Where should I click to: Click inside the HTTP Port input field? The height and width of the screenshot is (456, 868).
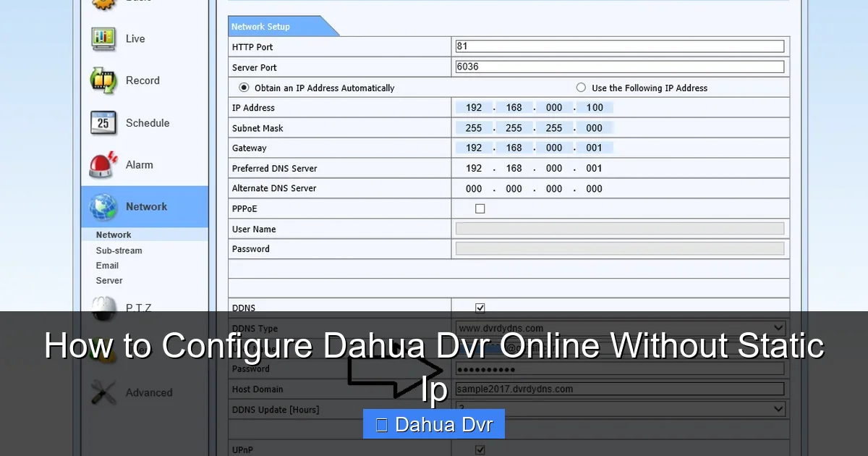pyautogui.click(x=619, y=46)
